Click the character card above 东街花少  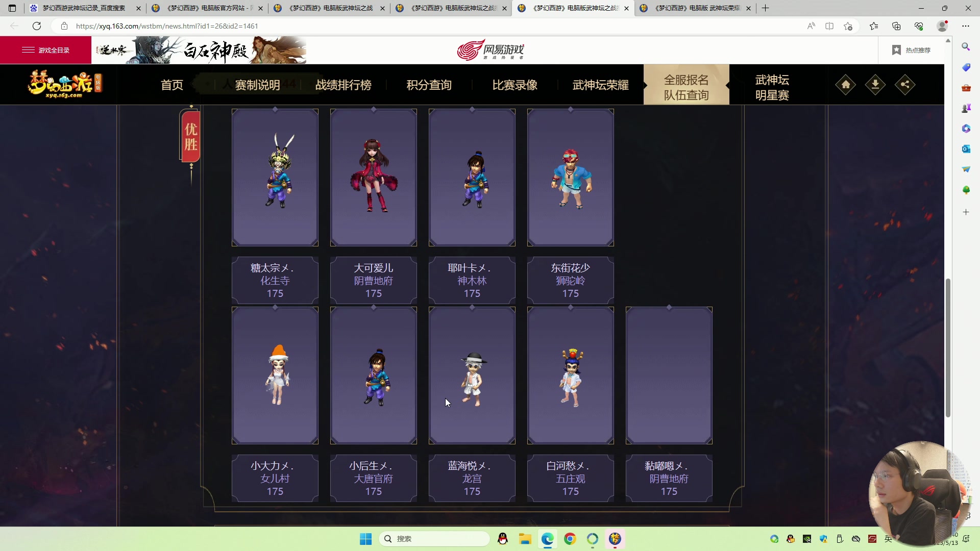[x=571, y=177]
